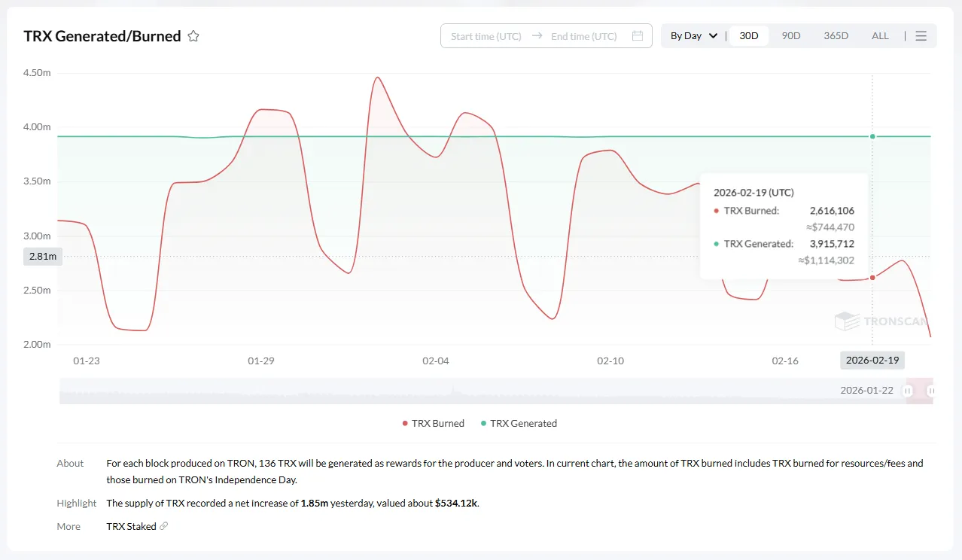Click the 2.00m y-axis label
This screenshot has height=560, width=962.
(x=37, y=345)
